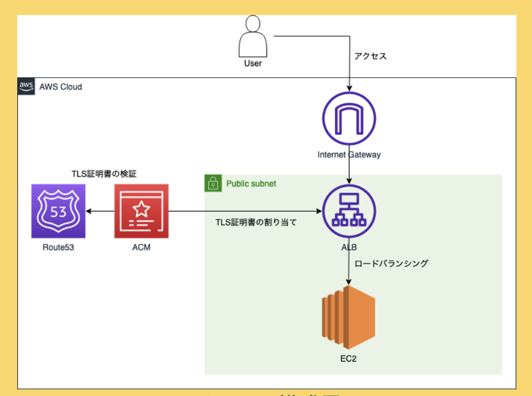This screenshot has width=532, height=396.
Task: Click the "TLS証明書の割り当て" label
Action: (256, 222)
